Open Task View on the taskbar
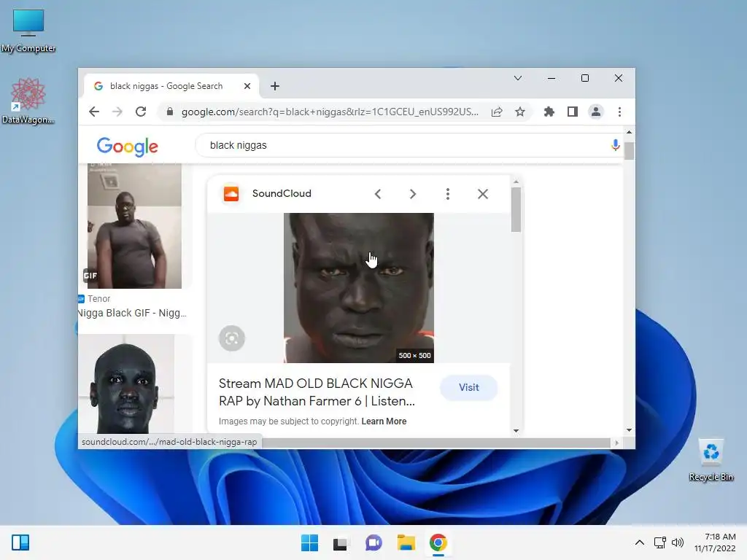The width and height of the screenshot is (747, 560). click(x=340, y=542)
